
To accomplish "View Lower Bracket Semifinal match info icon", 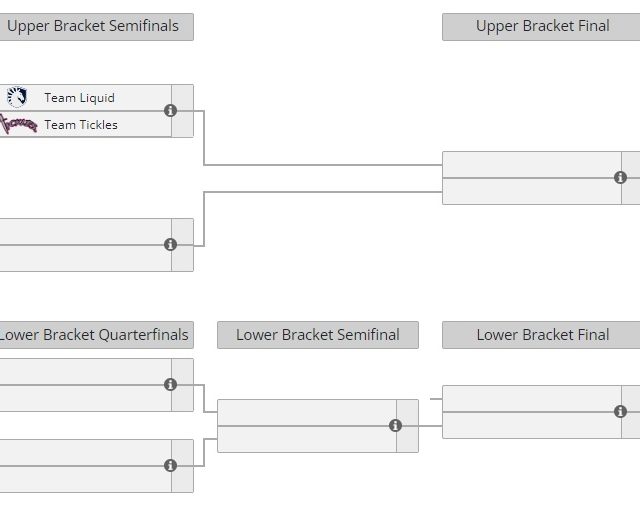I will (x=395, y=426).
